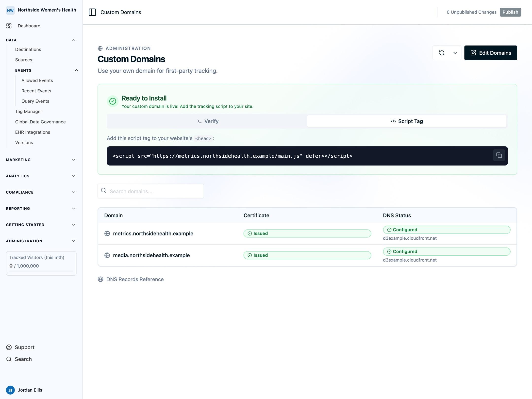Viewport: 532px width, 399px height.
Task: Click Issued badge for metrics.northsidehealth.example
Action: pyautogui.click(x=307, y=233)
